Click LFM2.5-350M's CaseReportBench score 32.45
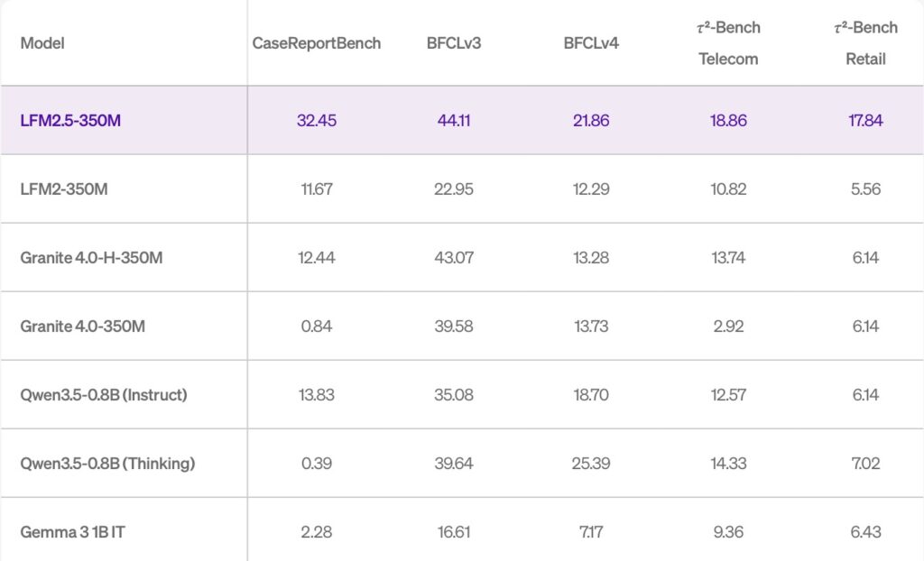Image resolution: width=924 pixels, height=561 pixels. pos(316,121)
